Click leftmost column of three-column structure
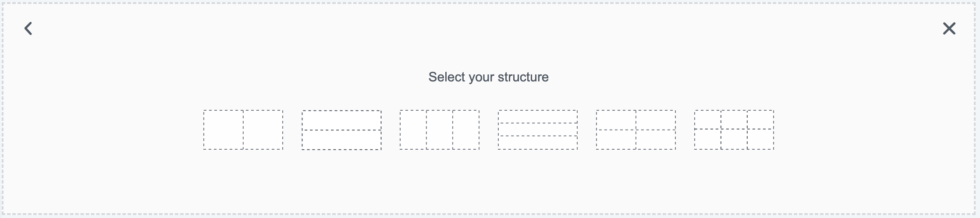980x218 pixels. pos(413,130)
